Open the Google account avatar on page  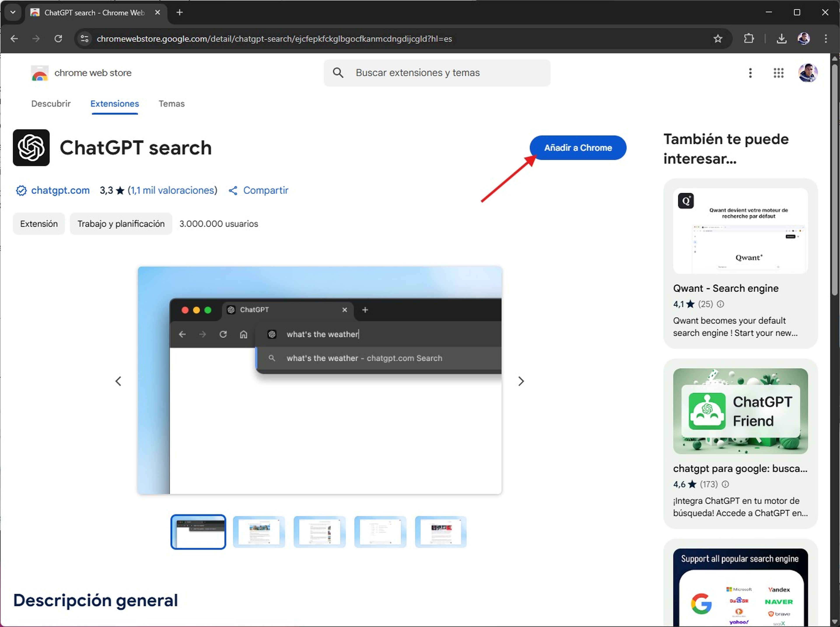pyautogui.click(x=808, y=73)
